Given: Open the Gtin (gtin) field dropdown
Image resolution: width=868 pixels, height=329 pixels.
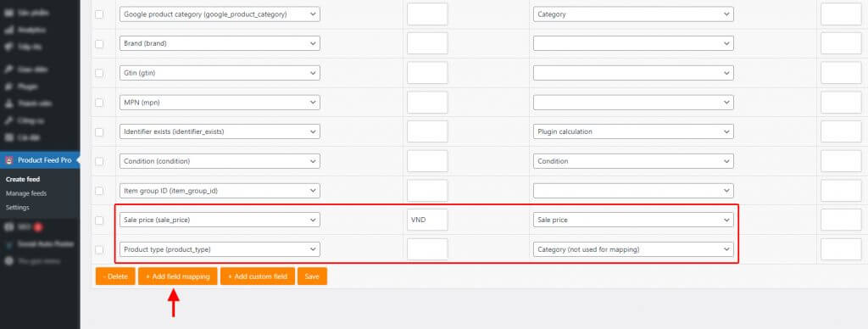Looking at the screenshot, I should 220,73.
